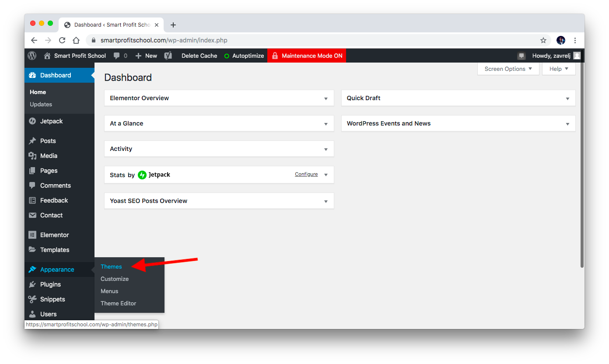Click the Dashboard page heading
609x364 pixels.
point(128,77)
